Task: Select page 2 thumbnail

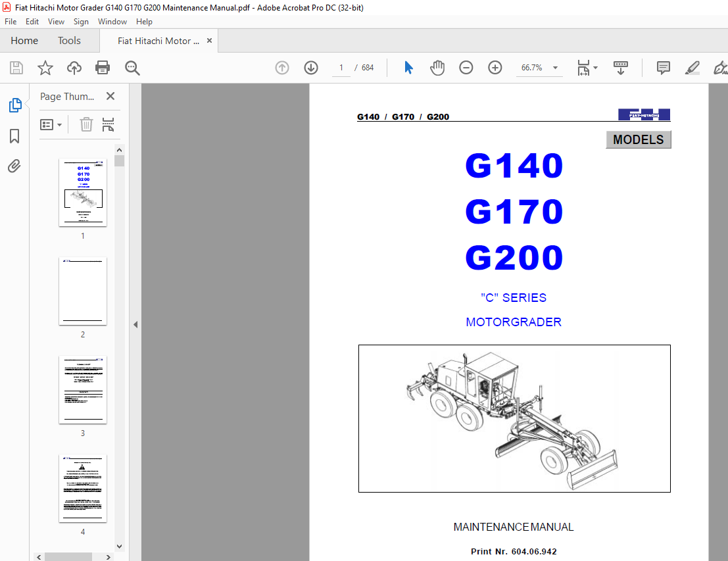Action: point(83,291)
